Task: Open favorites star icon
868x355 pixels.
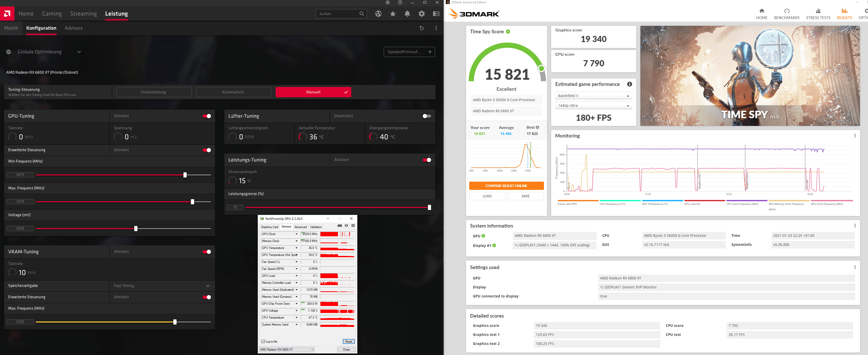Action: [393, 14]
